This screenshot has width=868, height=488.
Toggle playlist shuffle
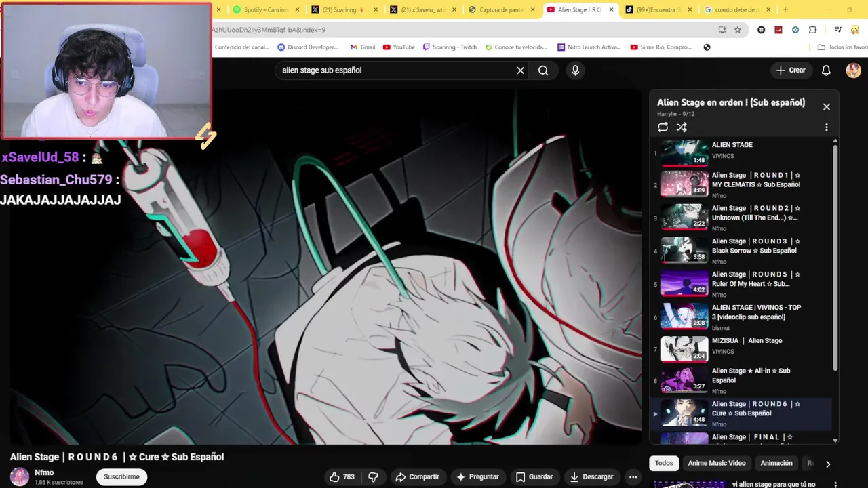(x=682, y=127)
